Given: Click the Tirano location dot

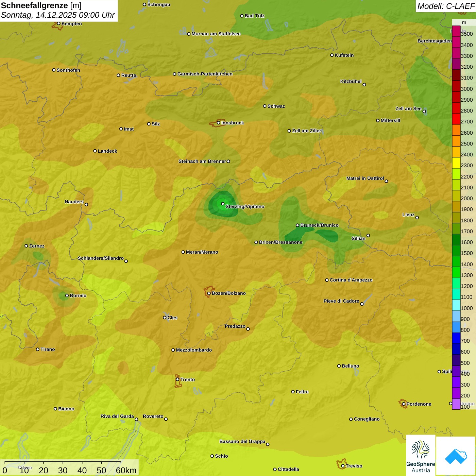Looking at the screenshot, I should 38,349.
